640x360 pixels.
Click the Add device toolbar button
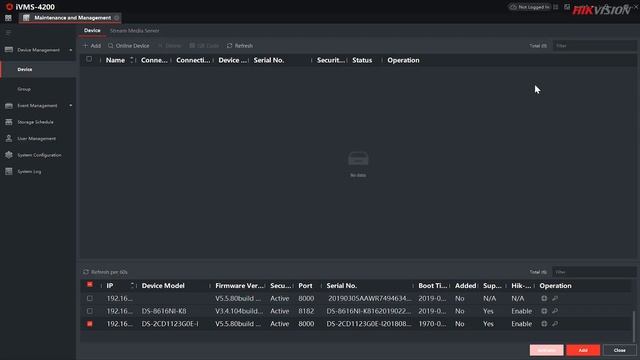pyautogui.click(x=92, y=46)
